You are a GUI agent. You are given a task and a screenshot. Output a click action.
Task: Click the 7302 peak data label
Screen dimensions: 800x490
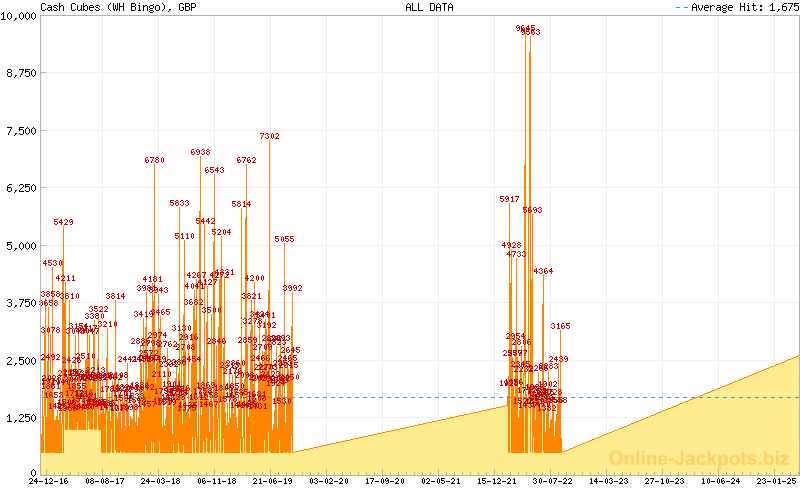pyautogui.click(x=269, y=136)
